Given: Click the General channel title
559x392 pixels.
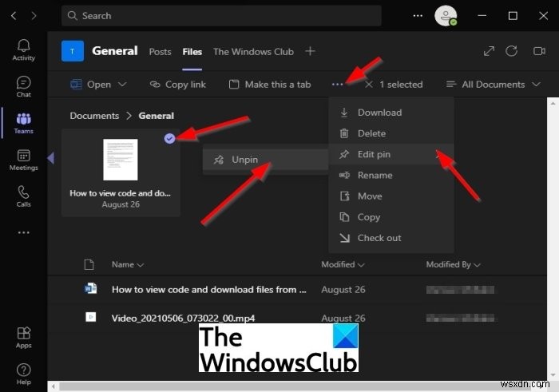Looking at the screenshot, I should (x=115, y=51).
